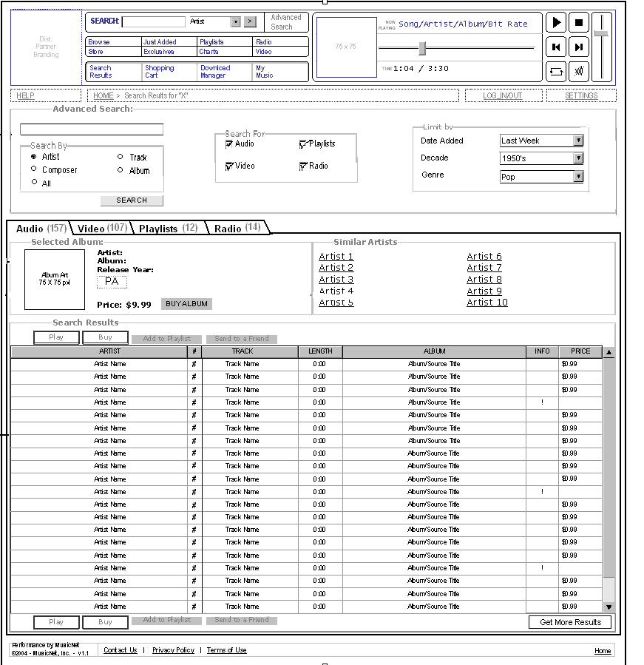
Task: Open the Playlists (12) tab
Action: tap(168, 229)
